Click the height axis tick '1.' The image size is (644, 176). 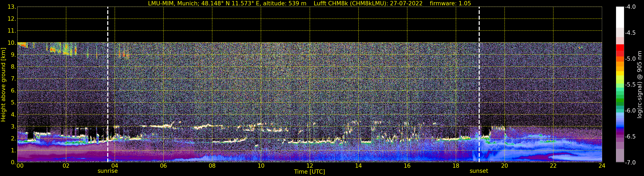tap(13, 151)
